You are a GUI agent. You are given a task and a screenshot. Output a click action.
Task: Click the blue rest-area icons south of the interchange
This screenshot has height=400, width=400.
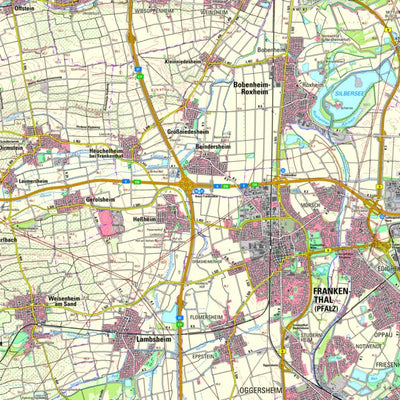199,191
